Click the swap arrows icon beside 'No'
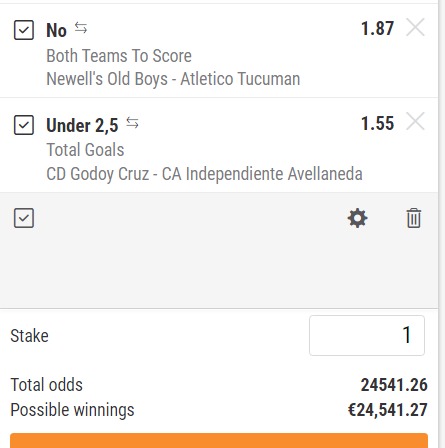The image size is (445, 448). [81, 28]
